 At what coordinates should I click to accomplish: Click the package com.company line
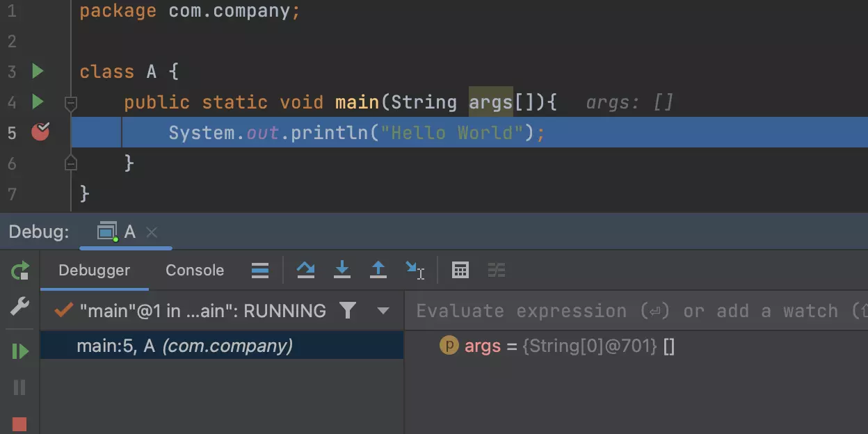(190, 12)
